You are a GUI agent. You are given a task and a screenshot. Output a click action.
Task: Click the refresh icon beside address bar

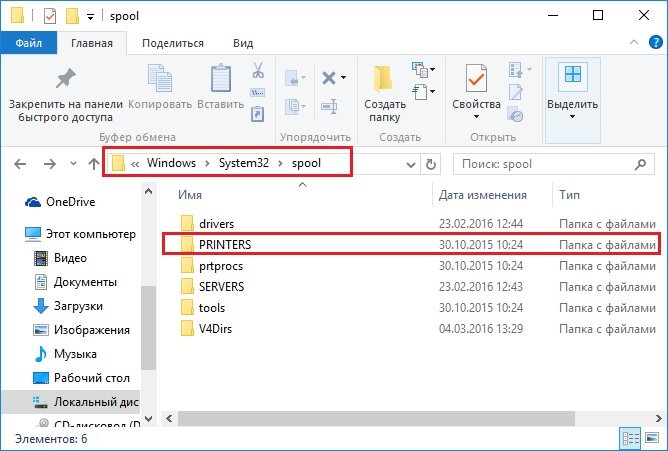tap(431, 164)
